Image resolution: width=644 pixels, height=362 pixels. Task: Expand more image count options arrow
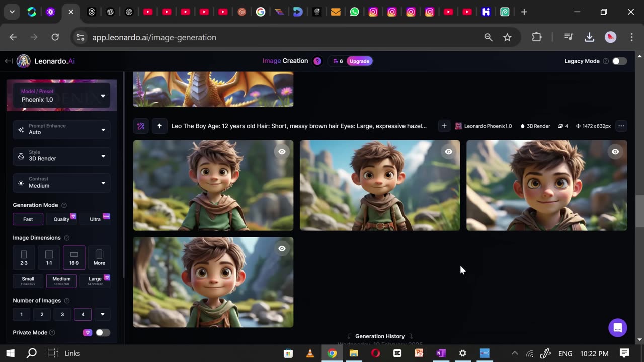point(103,314)
